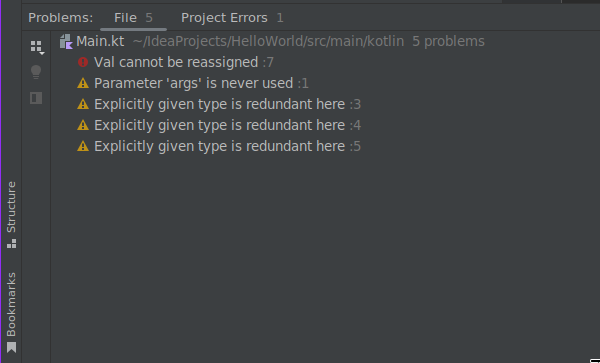Toggle the editor preview panel icon
The width and height of the screenshot is (600, 363).
(36, 98)
